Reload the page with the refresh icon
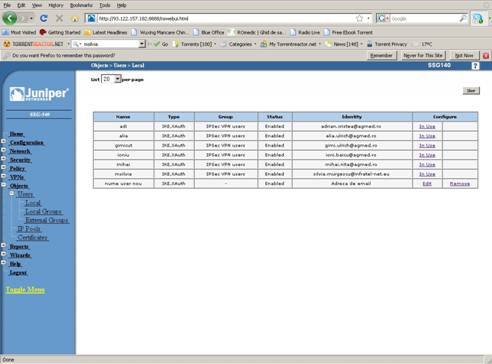This screenshot has width=492, height=364. point(43,18)
